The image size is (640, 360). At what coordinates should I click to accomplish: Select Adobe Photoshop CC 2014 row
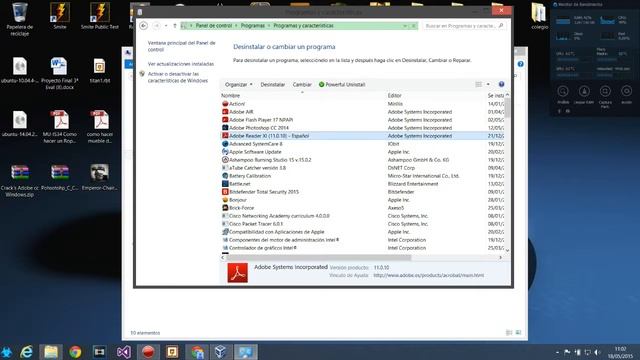point(363,128)
